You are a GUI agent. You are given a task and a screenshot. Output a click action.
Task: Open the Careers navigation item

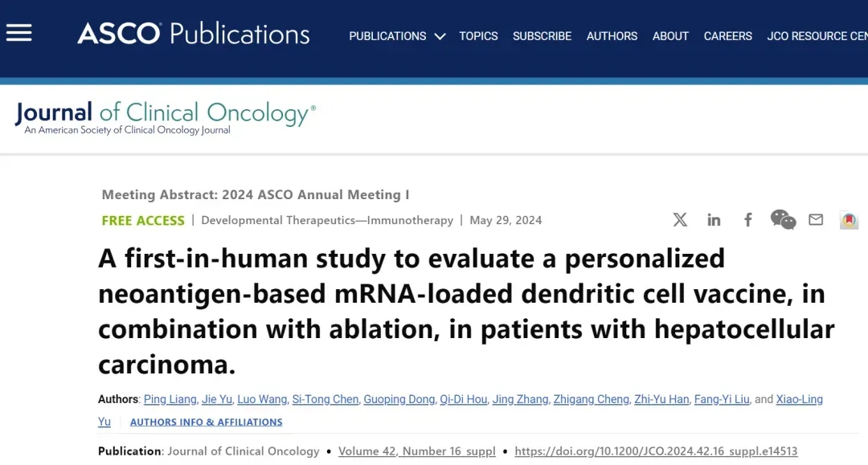727,36
